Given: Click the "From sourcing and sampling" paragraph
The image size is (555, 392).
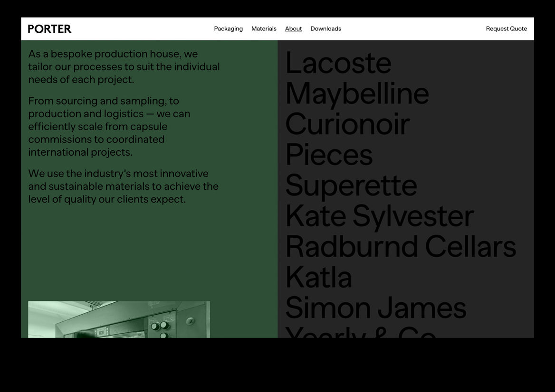Looking at the screenshot, I should coord(109,127).
